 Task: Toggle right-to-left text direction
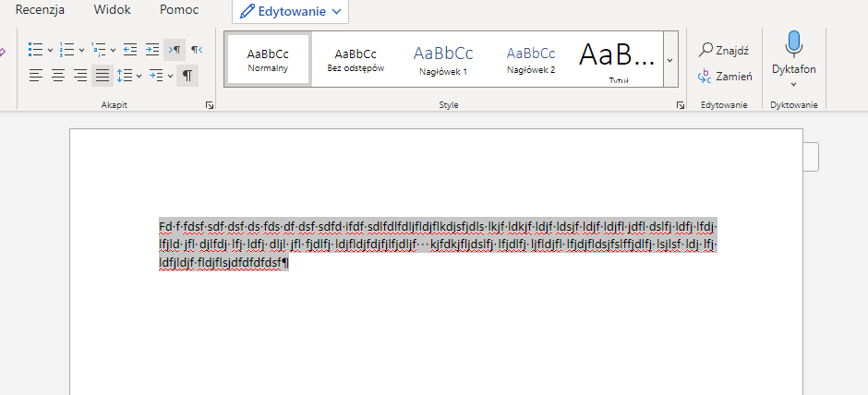point(197,50)
